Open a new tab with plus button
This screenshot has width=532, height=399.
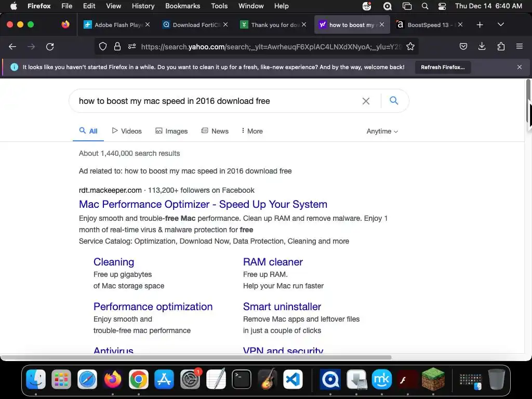click(x=480, y=25)
